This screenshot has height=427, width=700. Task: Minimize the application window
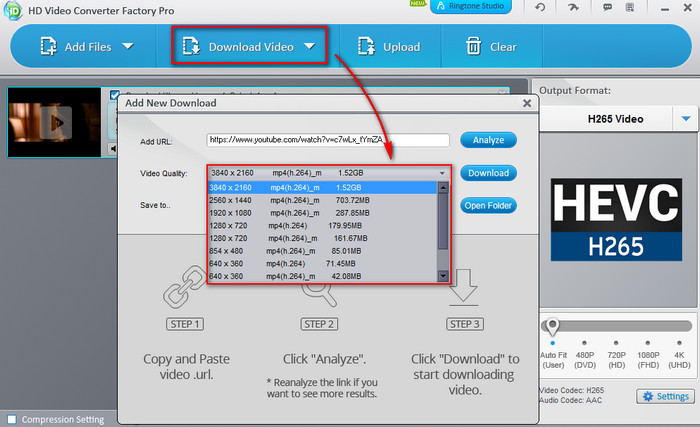pos(665,8)
